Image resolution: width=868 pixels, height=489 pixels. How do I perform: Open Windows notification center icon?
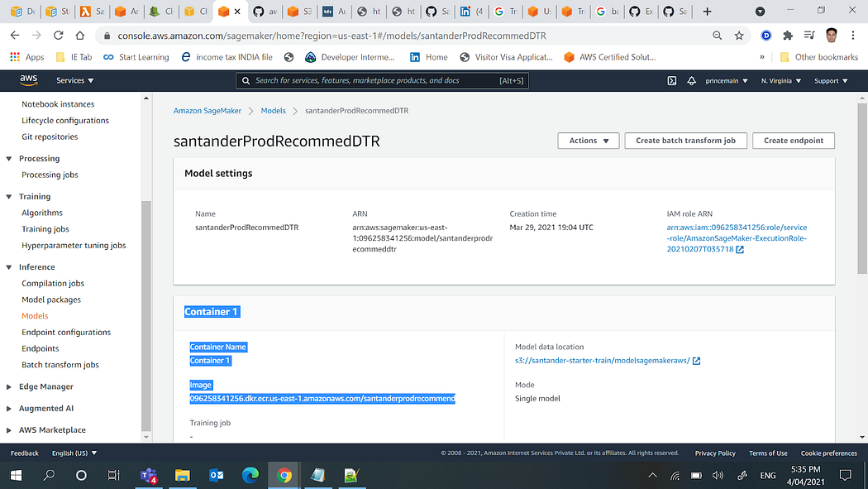[846, 475]
